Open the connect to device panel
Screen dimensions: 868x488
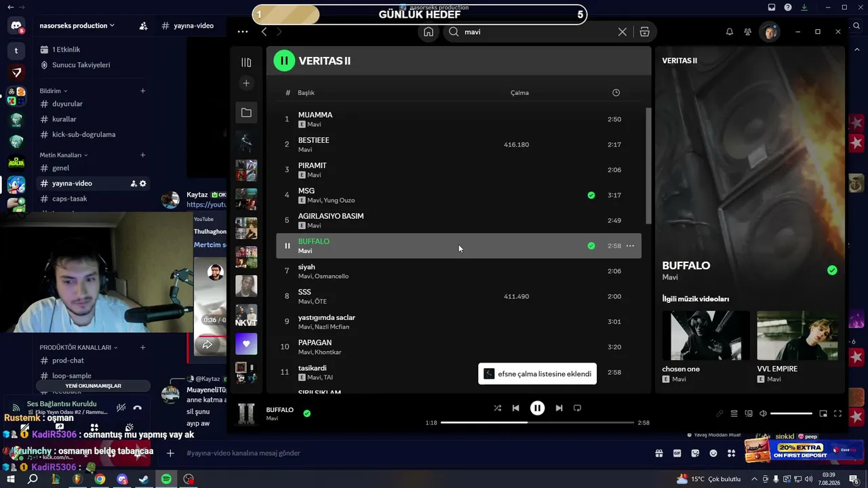(x=749, y=413)
